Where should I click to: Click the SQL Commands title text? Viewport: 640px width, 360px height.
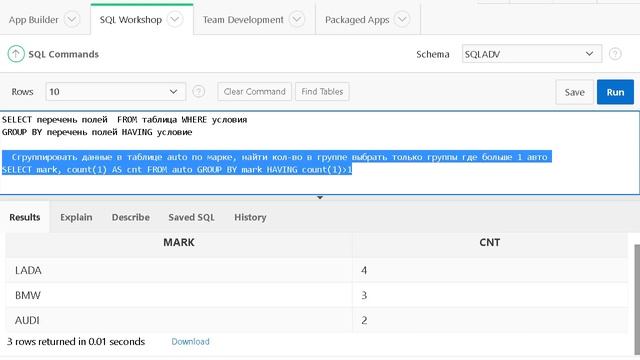64,54
